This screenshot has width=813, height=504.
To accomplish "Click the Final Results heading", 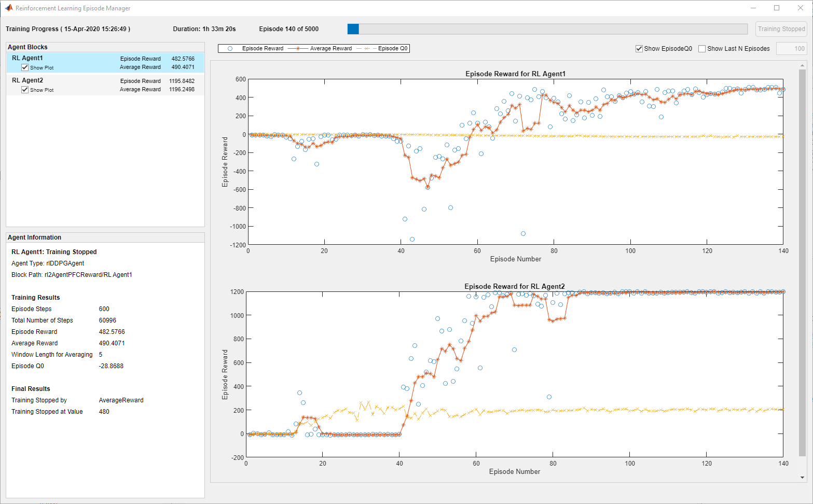I will (31, 389).
